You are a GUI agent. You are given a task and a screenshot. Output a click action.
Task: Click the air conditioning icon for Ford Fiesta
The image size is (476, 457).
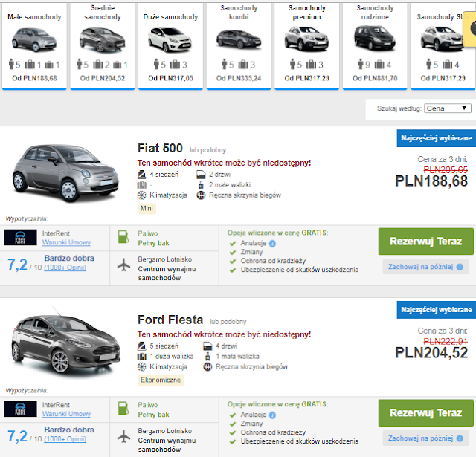coord(142,367)
